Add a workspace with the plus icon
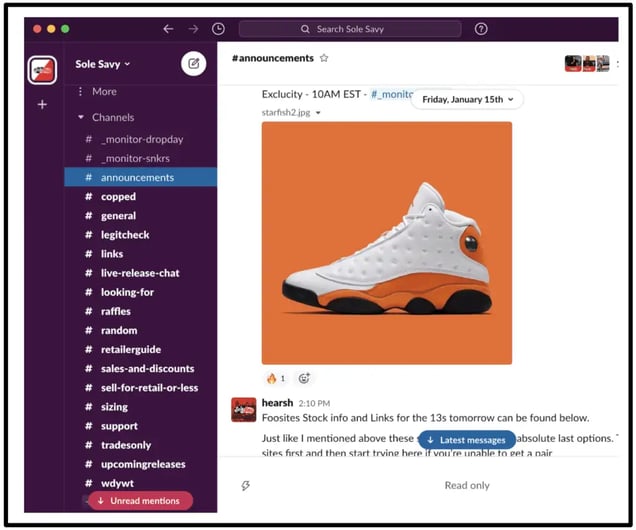 click(x=42, y=105)
